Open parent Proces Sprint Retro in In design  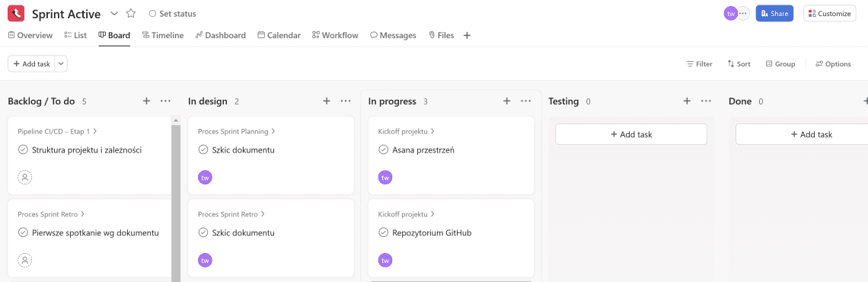pos(231,214)
